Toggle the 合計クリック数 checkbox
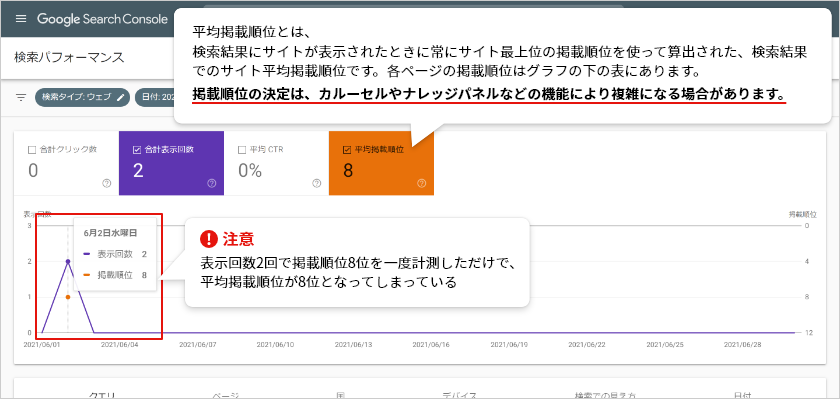The width and height of the screenshot is (840, 399). tap(32, 149)
